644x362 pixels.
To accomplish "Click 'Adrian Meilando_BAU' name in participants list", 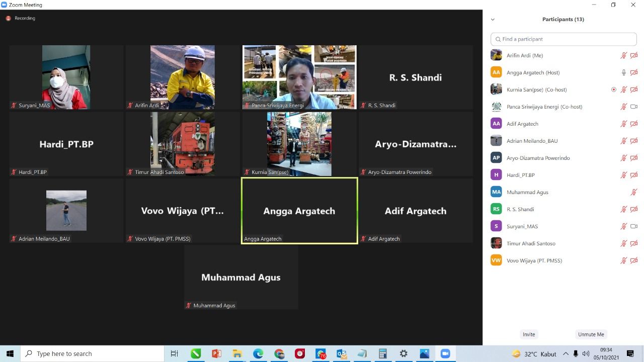I will pos(532,141).
